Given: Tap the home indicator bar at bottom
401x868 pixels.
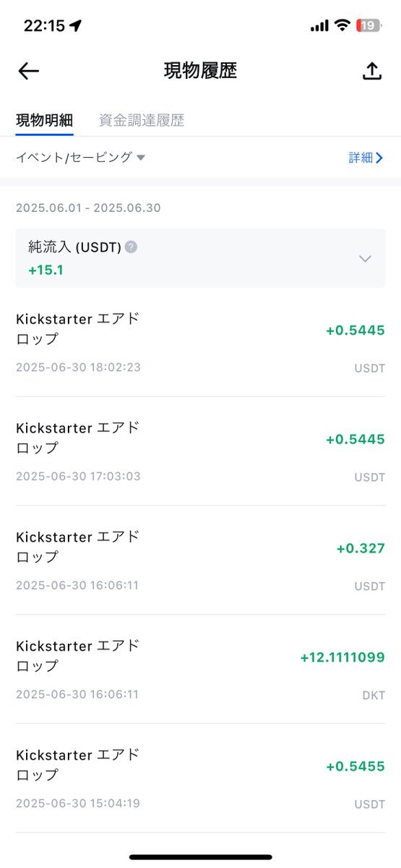Looking at the screenshot, I should (200, 857).
